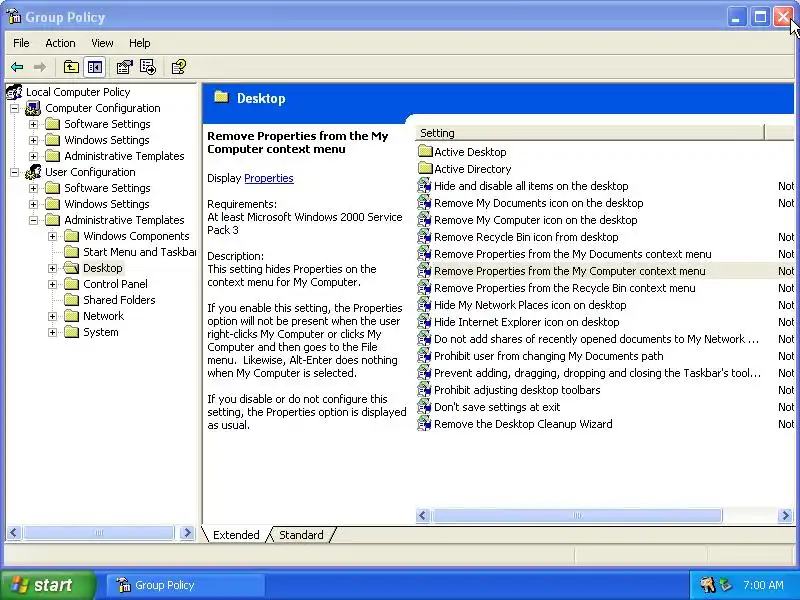Click the policy icon for Remove the Desktop Cleanup Wizard
This screenshot has height=600, width=800.
click(x=424, y=424)
